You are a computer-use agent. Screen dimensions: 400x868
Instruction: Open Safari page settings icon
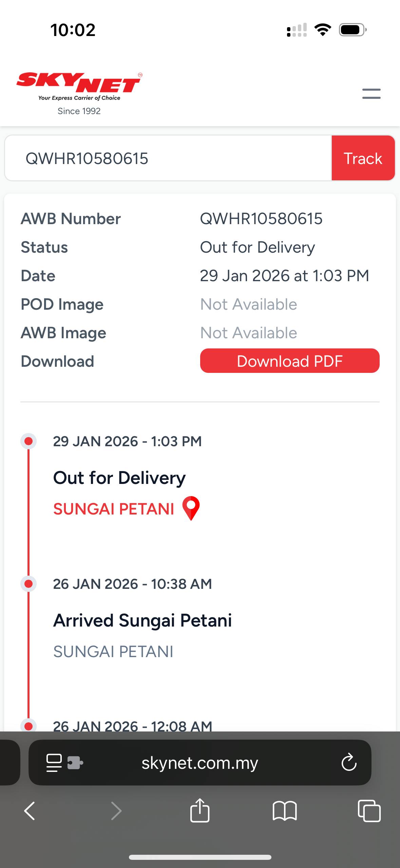point(54,763)
